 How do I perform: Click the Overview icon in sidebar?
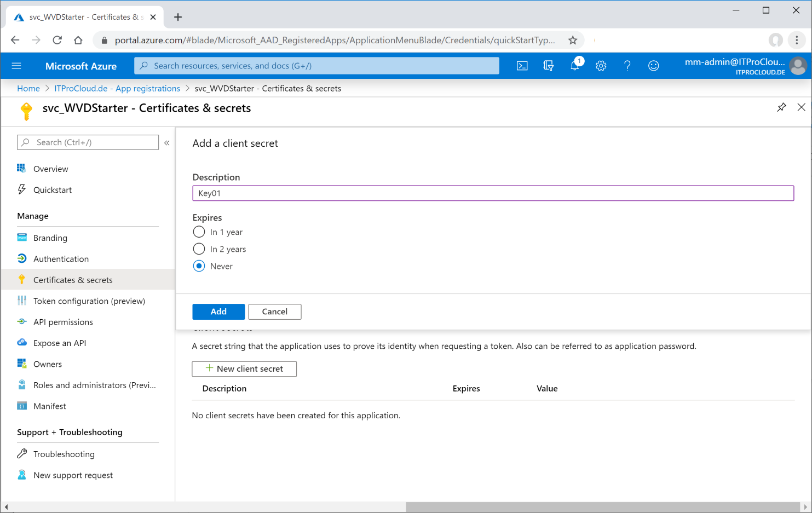pyautogui.click(x=22, y=168)
